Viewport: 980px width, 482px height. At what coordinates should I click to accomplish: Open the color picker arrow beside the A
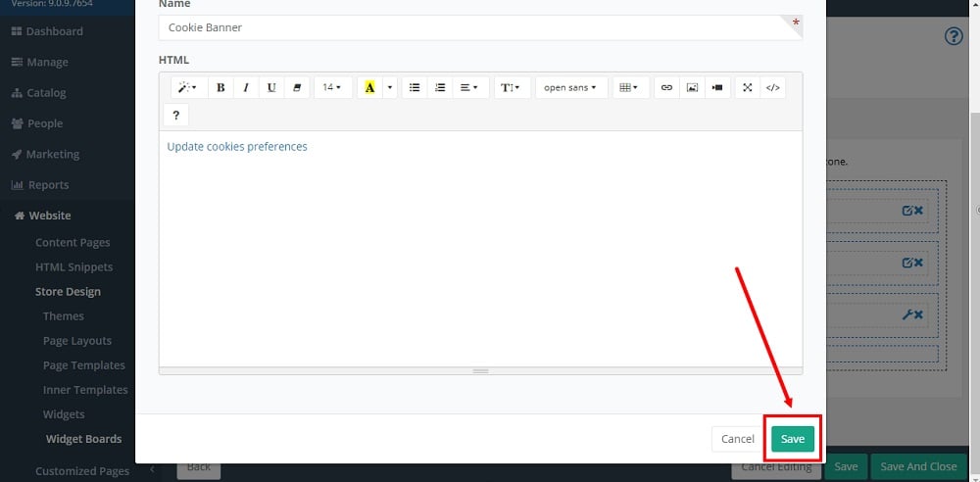390,87
